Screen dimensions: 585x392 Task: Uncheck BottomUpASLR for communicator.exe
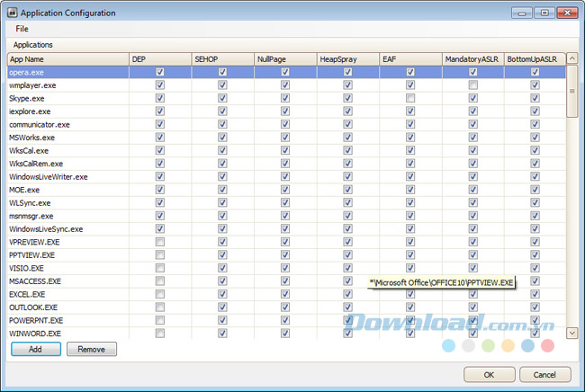point(535,124)
